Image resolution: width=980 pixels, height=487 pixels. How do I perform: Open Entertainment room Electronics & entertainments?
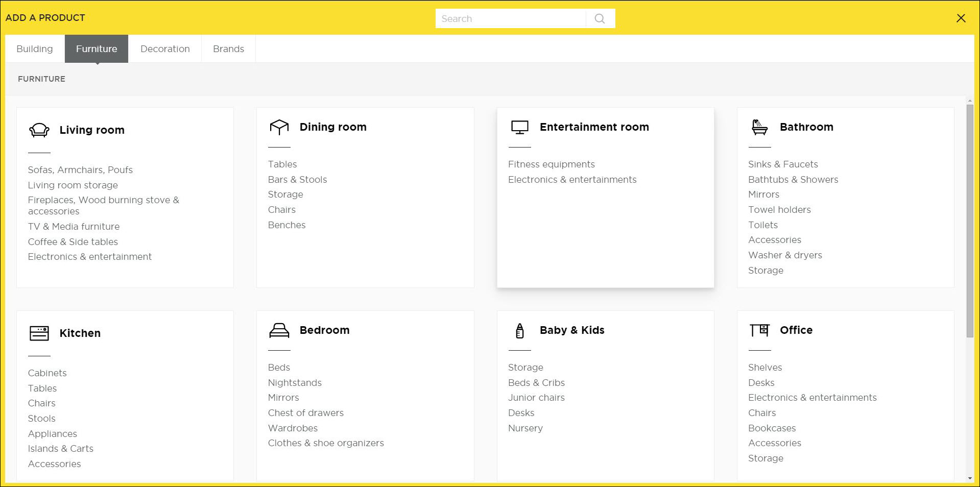click(572, 180)
